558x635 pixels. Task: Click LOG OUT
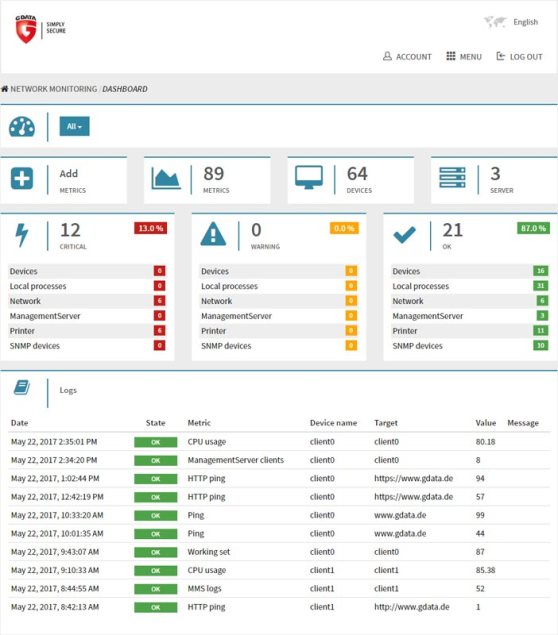[520, 57]
